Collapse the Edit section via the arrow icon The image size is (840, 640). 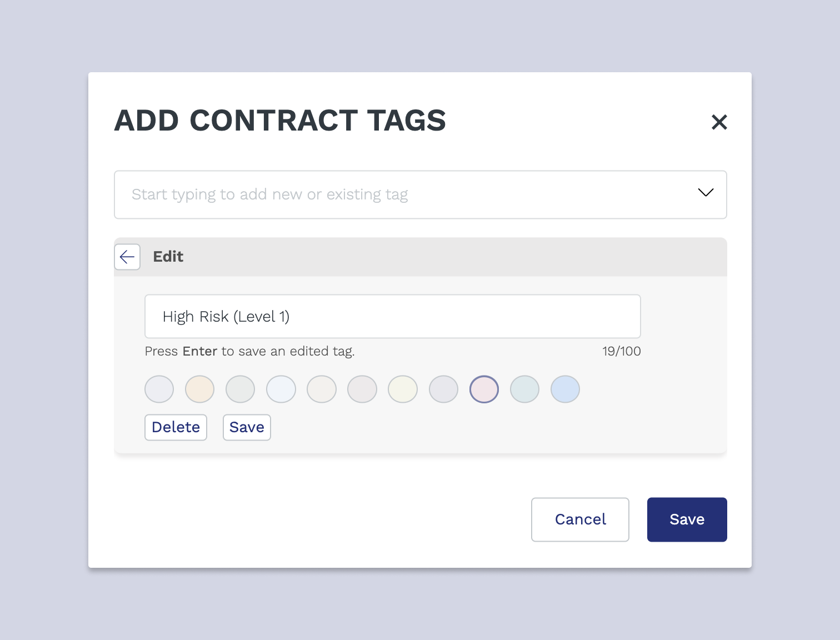tap(127, 257)
